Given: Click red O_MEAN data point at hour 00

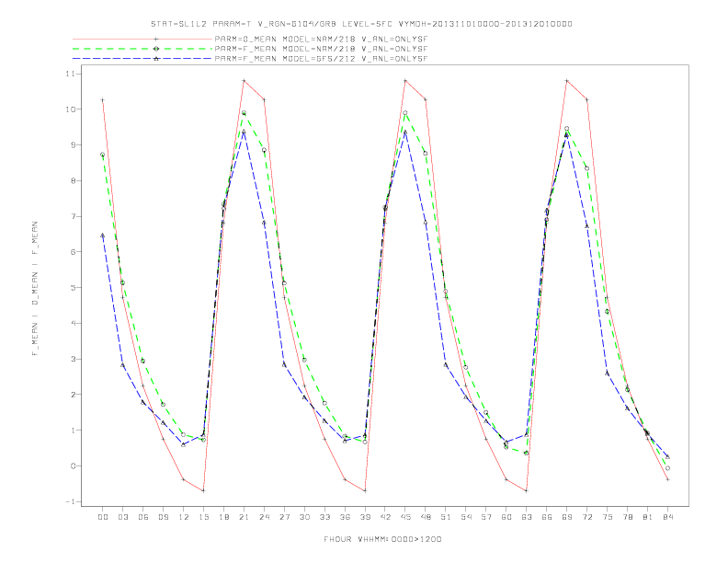Looking at the screenshot, I should pyautogui.click(x=103, y=100).
